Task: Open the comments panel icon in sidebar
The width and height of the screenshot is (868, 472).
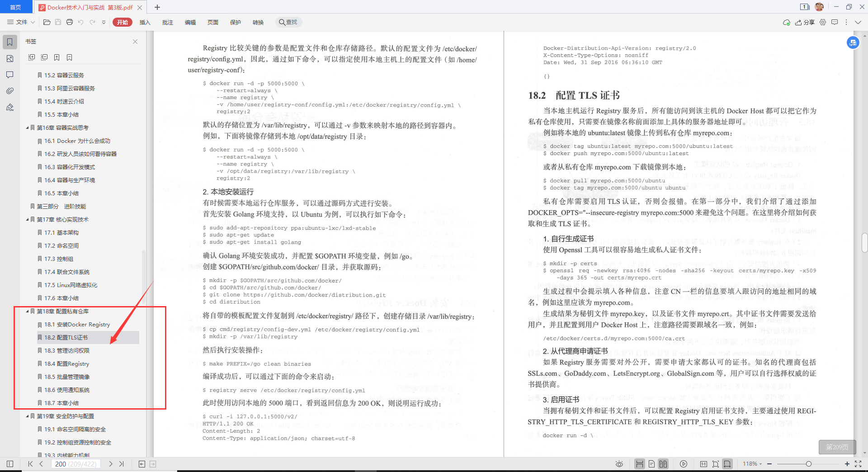Action: tap(9, 75)
